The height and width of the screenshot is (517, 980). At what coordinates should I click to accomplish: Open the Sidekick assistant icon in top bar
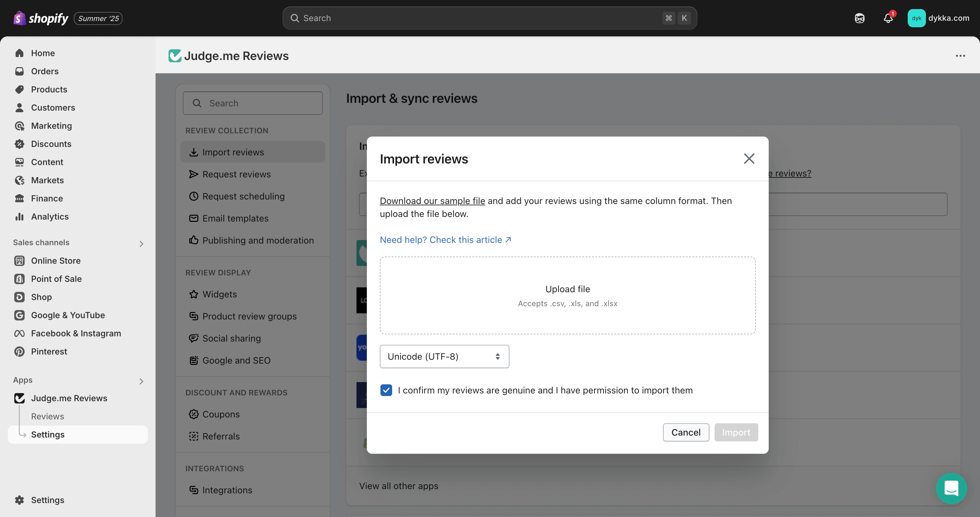[x=859, y=18]
